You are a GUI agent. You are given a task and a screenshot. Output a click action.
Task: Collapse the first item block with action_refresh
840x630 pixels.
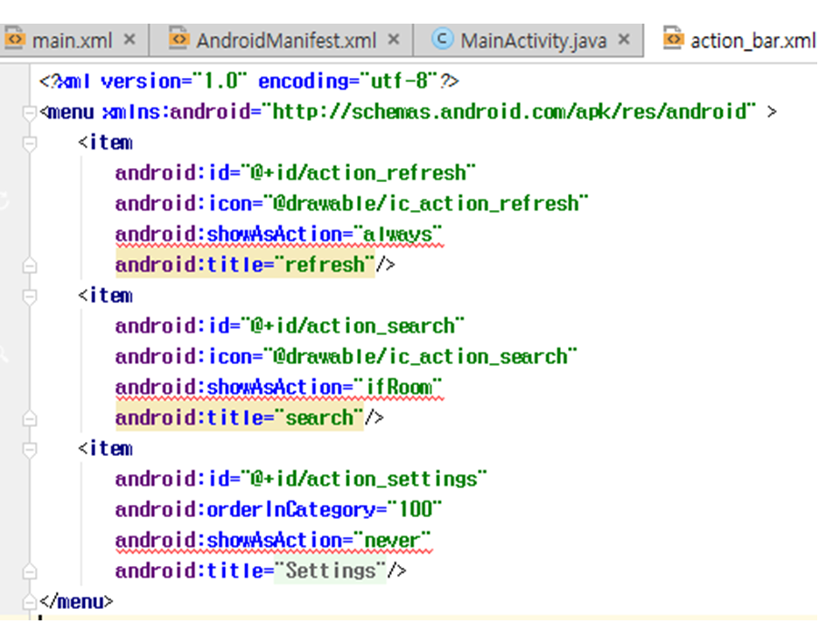(31, 143)
